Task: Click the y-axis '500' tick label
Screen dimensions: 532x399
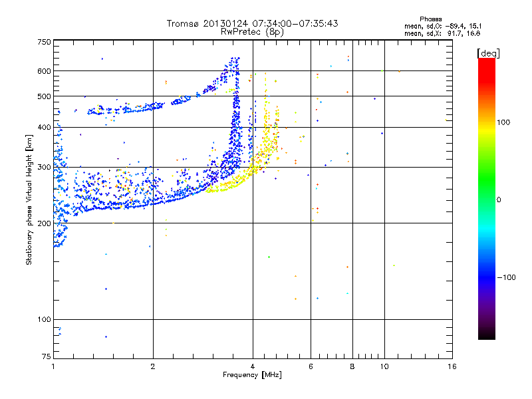Action: click(44, 96)
